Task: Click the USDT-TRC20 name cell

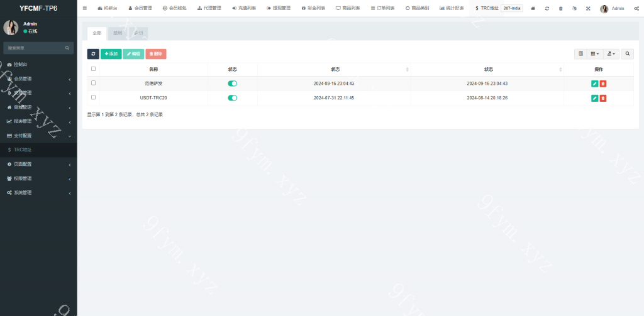Action: 153,98
